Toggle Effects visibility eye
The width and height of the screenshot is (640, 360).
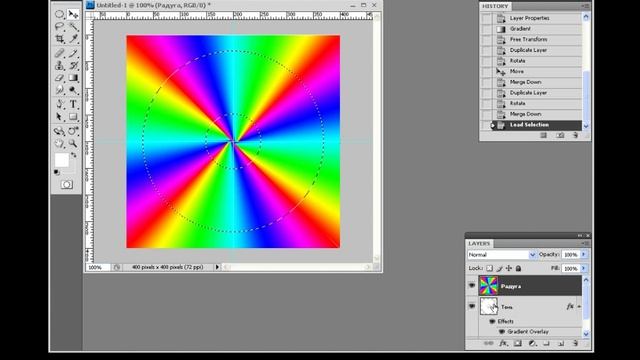tap(492, 321)
